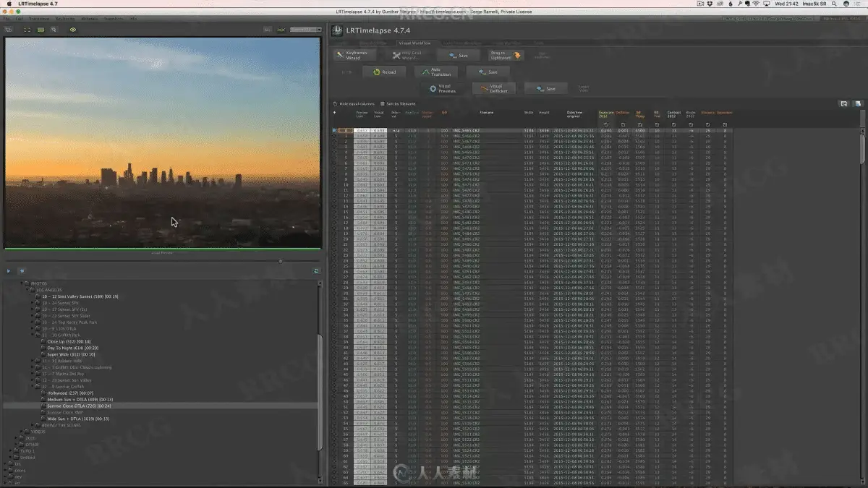This screenshot has width=868, height=488.
Task: Click the play button under the preview
Action: point(9,271)
